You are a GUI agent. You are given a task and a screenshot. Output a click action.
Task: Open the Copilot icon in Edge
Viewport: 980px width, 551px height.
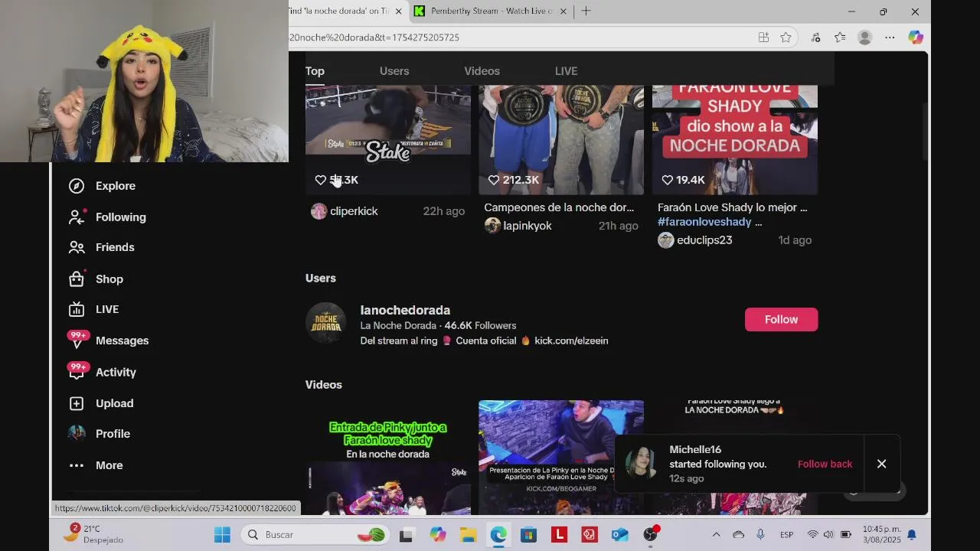tap(915, 37)
